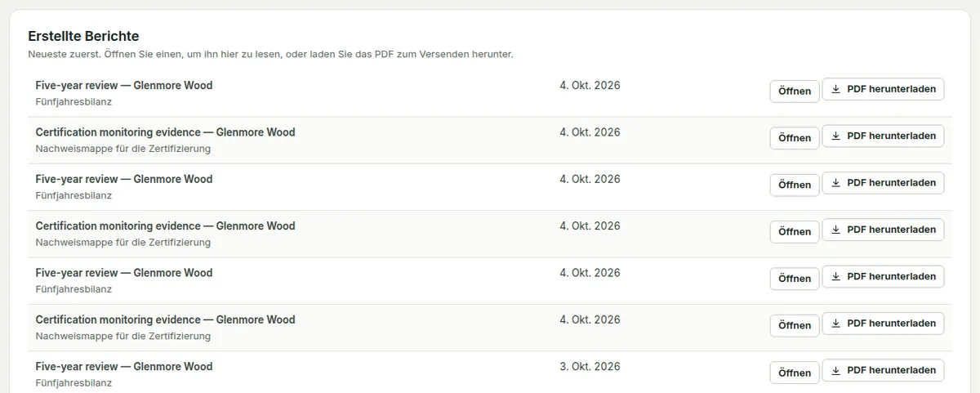Screen dimensions: 980x393
Task: Click download icon for second Certification monitoring evidence
Action: (835, 230)
